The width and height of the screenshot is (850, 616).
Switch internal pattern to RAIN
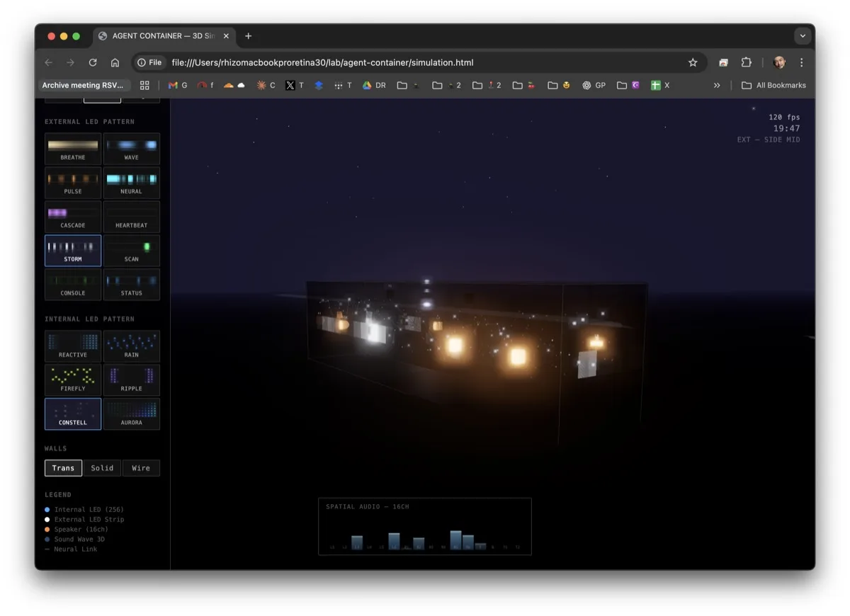132,346
